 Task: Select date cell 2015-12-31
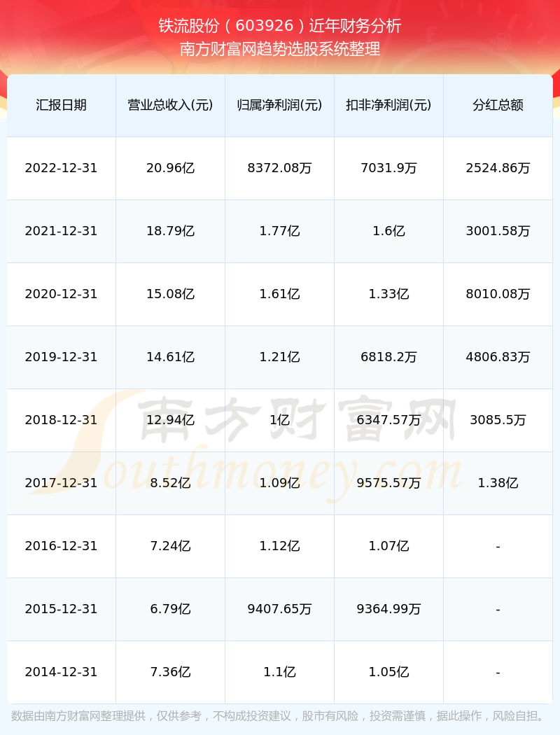click(62, 610)
